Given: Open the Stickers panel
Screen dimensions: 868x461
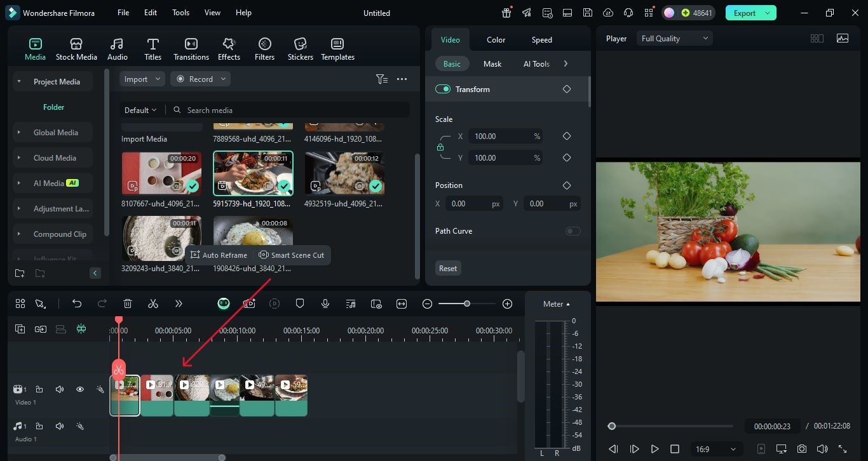Looking at the screenshot, I should (x=300, y=49).
